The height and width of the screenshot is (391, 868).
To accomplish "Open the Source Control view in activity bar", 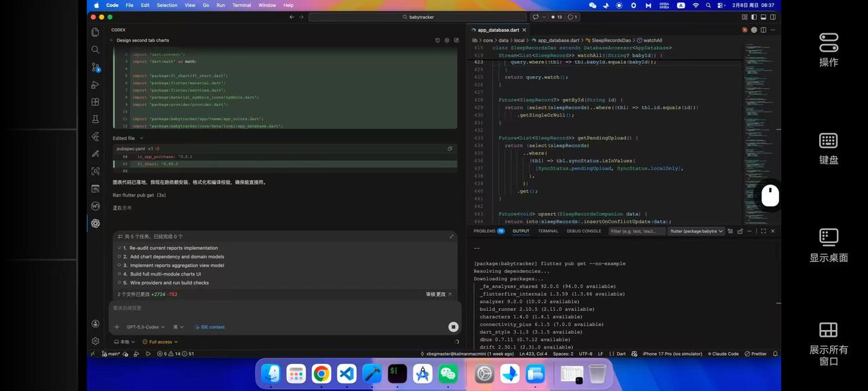I will 96,67.
